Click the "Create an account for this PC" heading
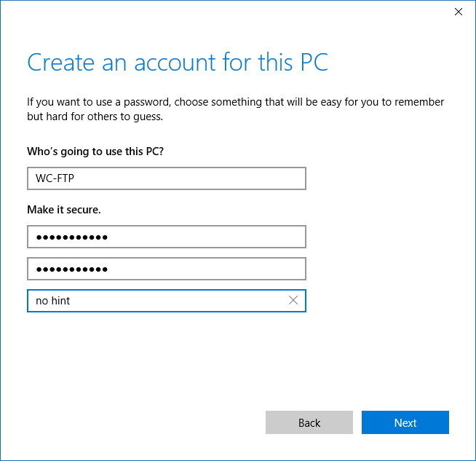 click(x=178, y=63)
